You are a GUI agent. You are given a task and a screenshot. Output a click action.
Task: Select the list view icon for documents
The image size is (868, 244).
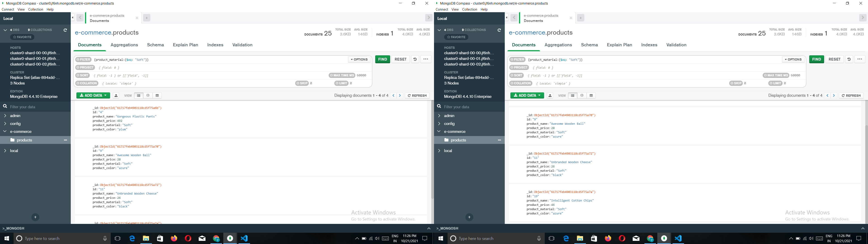(x=139, y=95)
